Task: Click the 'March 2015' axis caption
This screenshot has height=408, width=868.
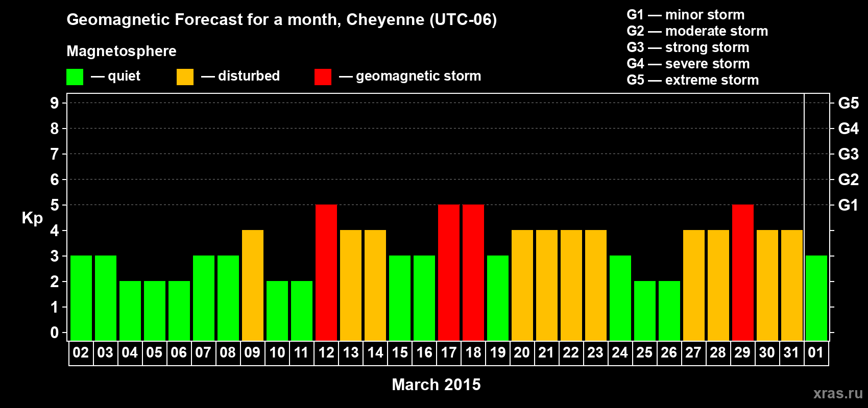Action: [436, 385]
